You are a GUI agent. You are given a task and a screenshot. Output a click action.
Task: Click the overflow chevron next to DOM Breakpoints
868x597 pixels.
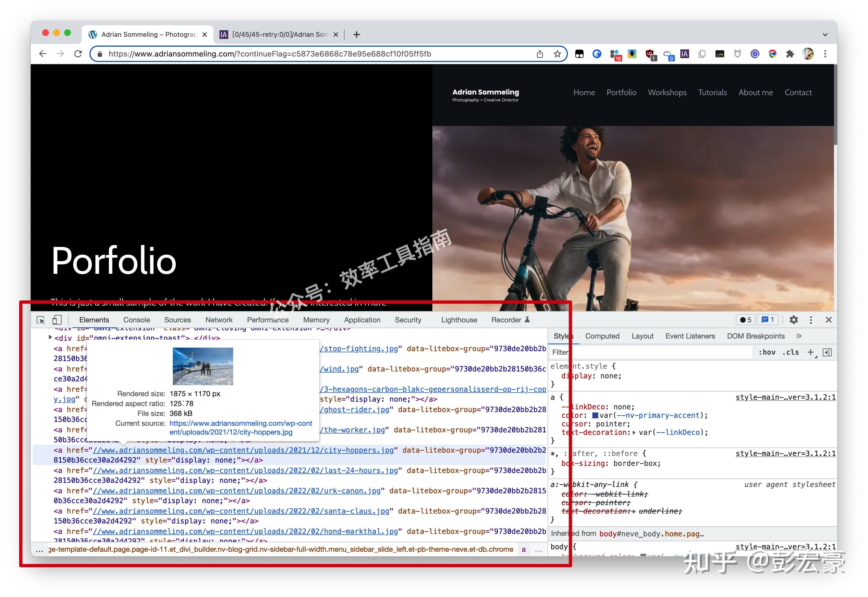coord(799,336)
